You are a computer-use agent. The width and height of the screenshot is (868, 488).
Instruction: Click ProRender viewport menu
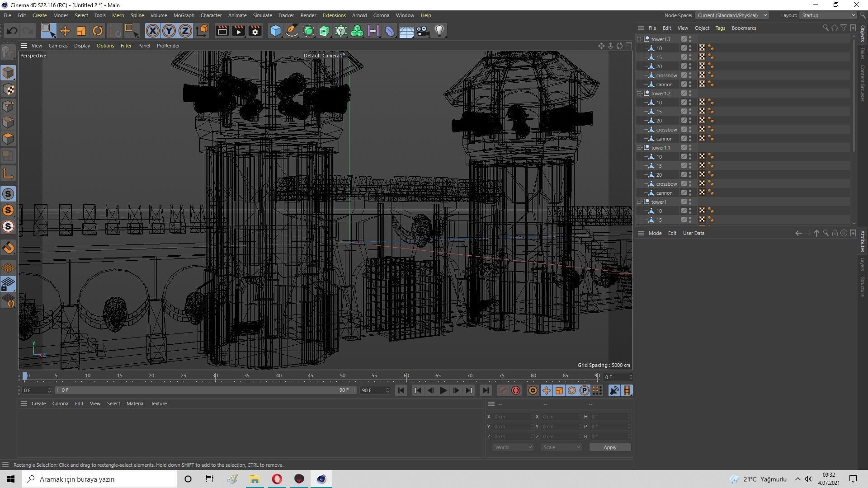[168, 46]
